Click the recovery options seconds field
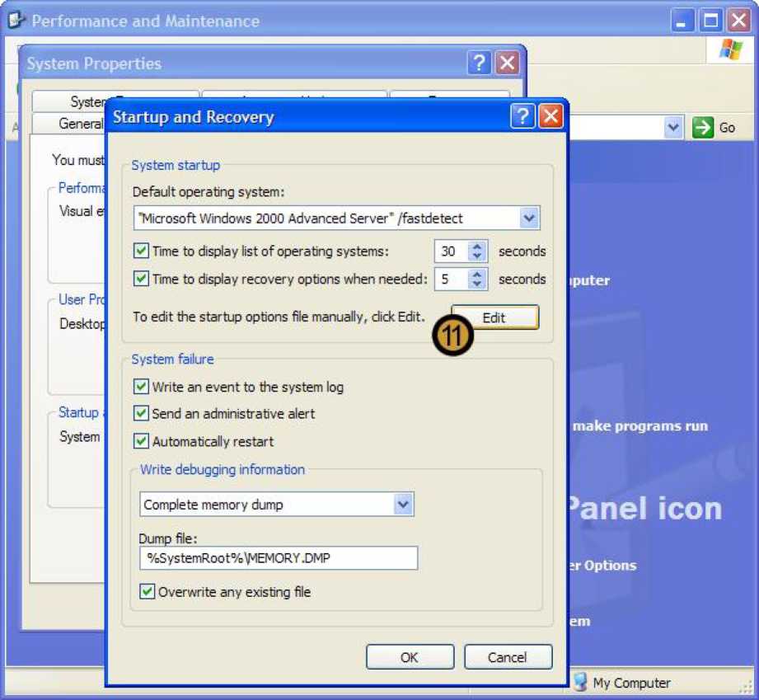759x700 pixels. coord(451,279)
